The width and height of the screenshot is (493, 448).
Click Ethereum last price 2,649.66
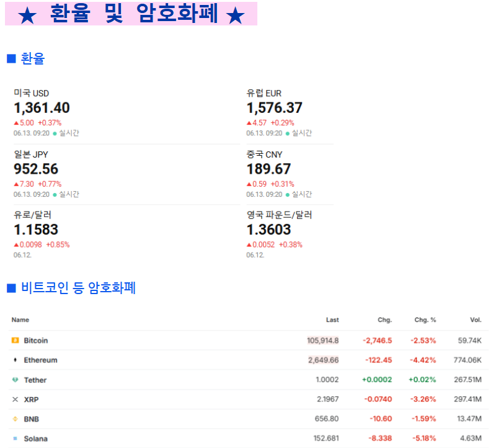point(324,360)
